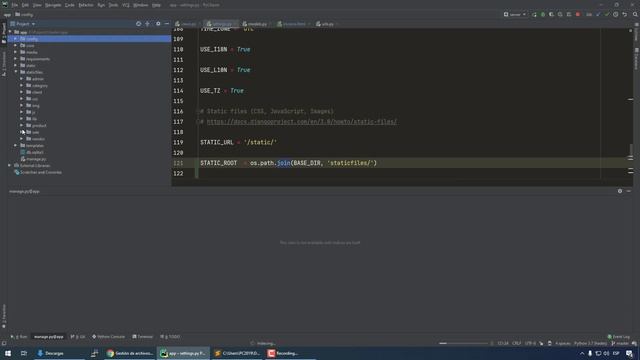This screenshot has width=640, height=360.
Task: Open settings gear of bottom manage.py panel
Action: [620, 191]
